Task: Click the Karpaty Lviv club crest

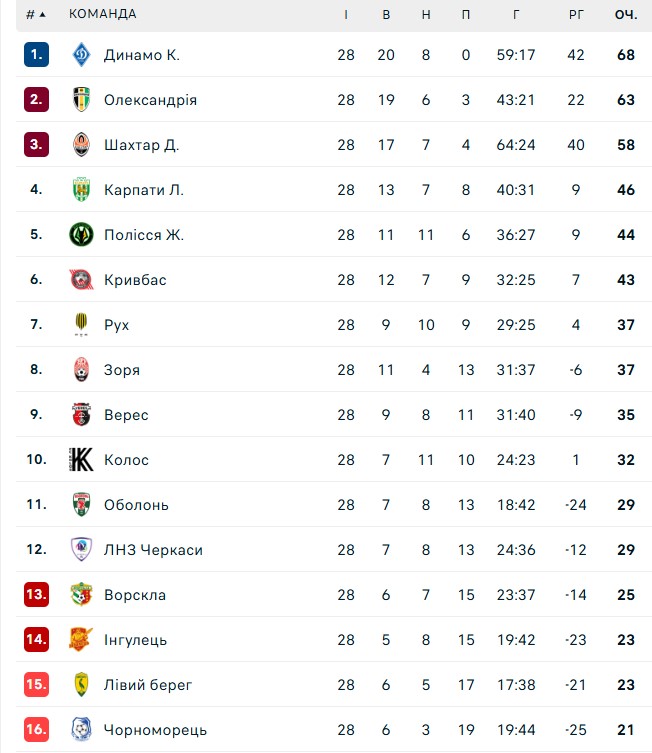Action: (x=81, y=190)
